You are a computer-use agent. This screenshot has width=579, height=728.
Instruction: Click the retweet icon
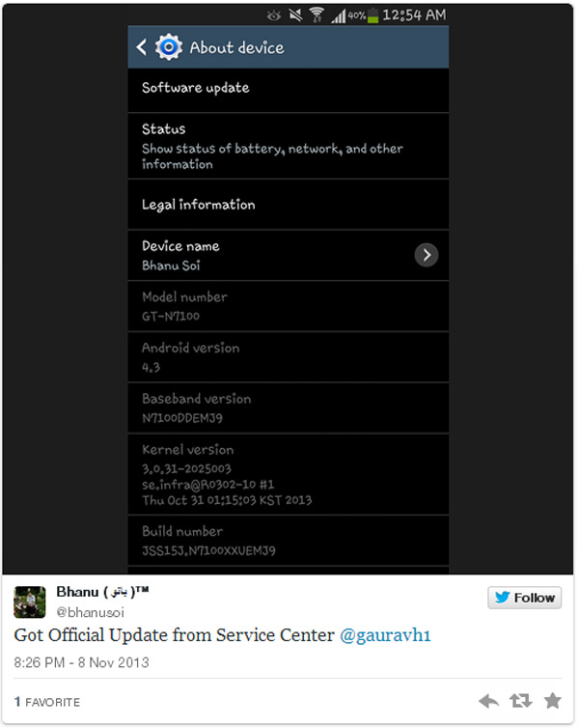[x=521, y=701]
